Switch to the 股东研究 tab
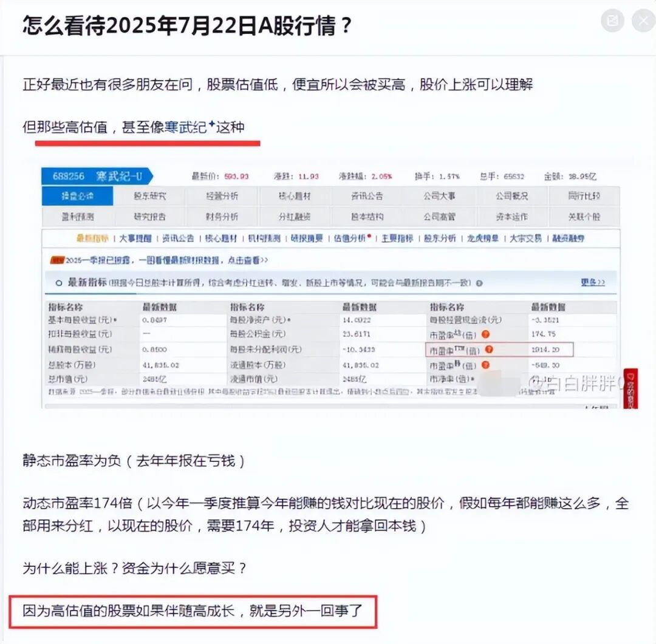The height and width of the screenshot is (644, 656). point(150,195)
